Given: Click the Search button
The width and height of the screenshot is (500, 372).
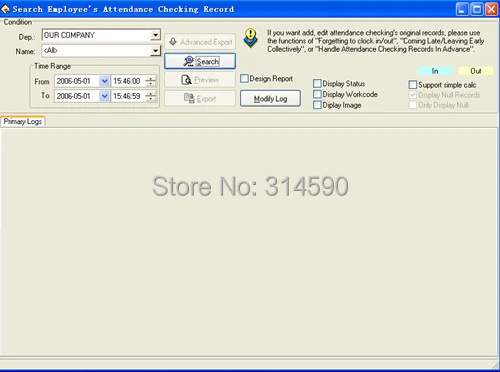Looking at the screenshot, I should click(x=200, y=61).
